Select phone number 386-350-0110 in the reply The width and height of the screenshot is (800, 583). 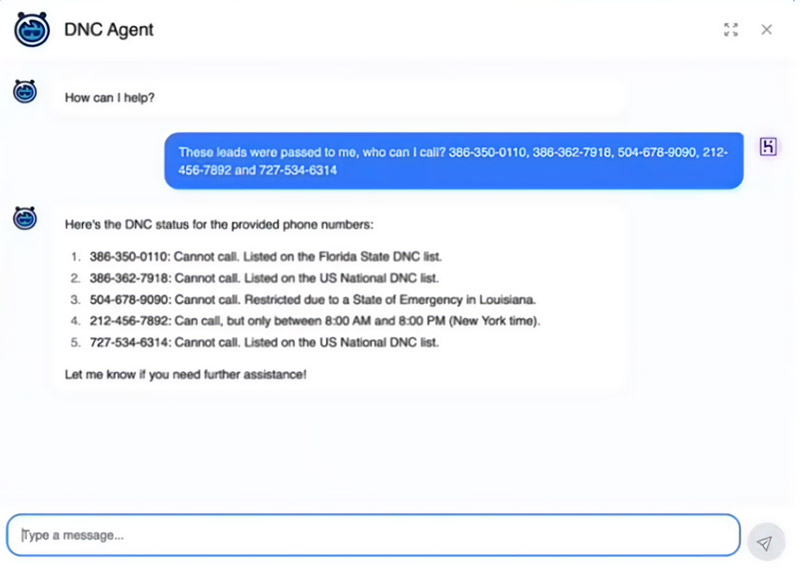coord(131,256)
